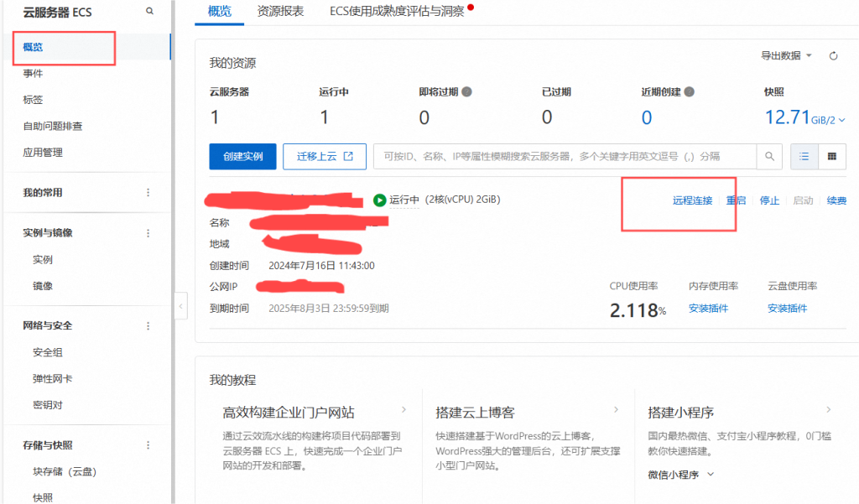Open the 实例与镜像 more options icon

tap(148, 233)
